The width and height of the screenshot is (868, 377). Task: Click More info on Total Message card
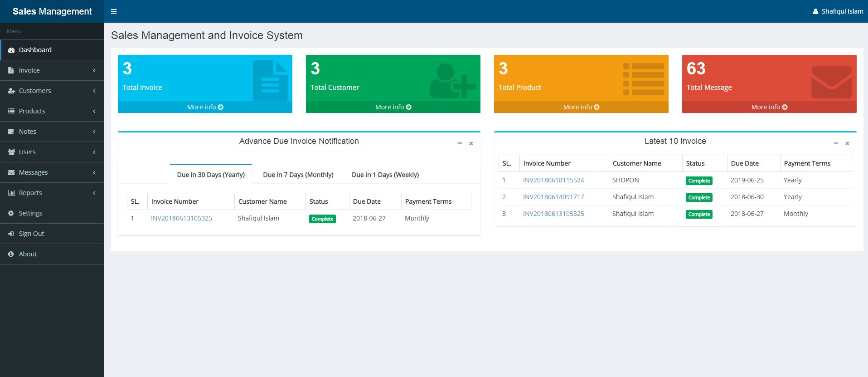pyautogui.click(x=769, y=107)
